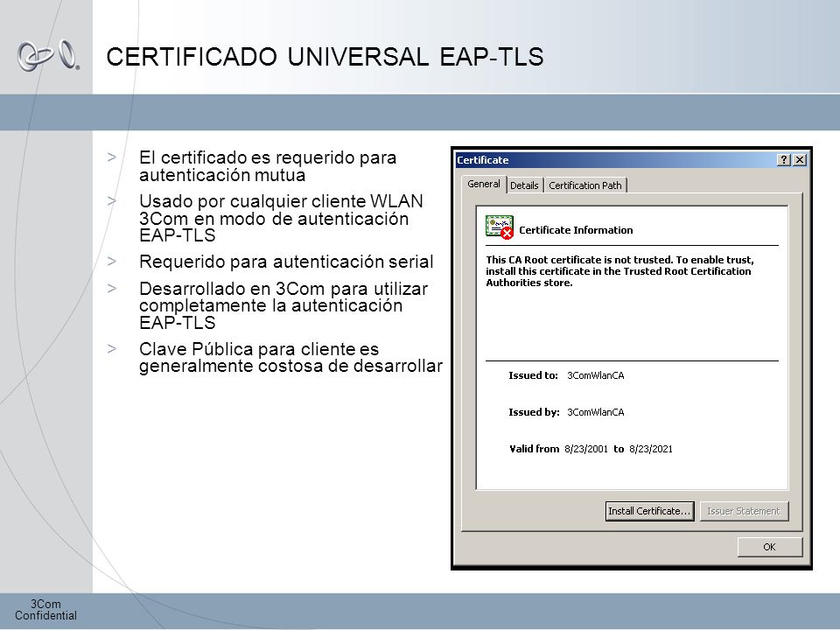840x630 pixels.
Task: Click the slide title CERTIFICADO UNIVERSAL EAP-TLS
Action: pyautogui.click(x=325, y=57)
